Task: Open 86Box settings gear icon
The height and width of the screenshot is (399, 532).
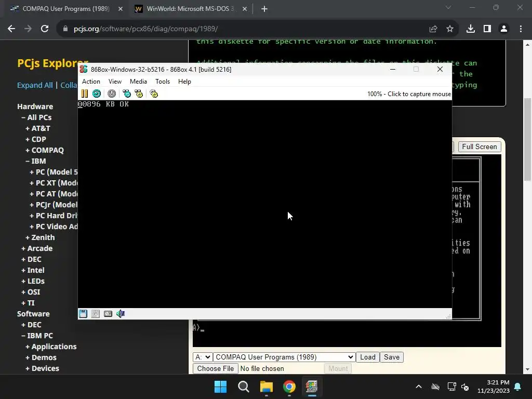Action: pyautogui.click(x=154, y=94)
